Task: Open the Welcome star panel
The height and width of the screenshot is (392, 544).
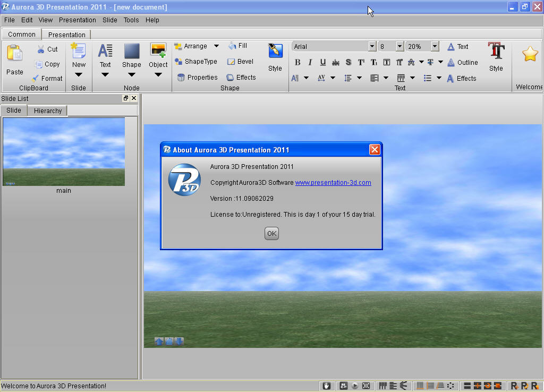Action: coord(529,53)
